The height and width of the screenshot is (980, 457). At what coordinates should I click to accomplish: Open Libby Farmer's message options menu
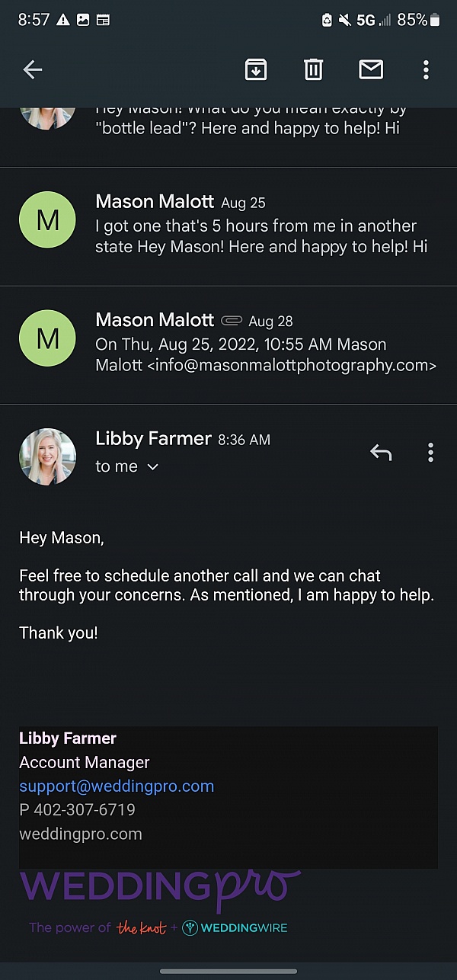coord(430,453)
